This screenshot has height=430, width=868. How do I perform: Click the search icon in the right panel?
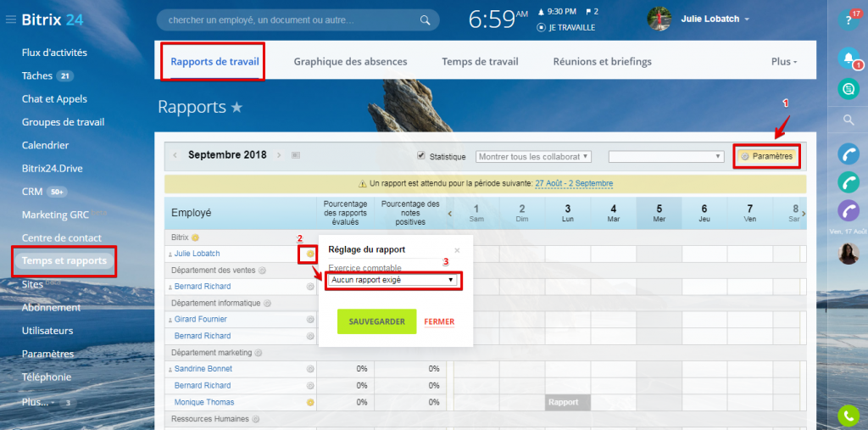pos(848,119)
